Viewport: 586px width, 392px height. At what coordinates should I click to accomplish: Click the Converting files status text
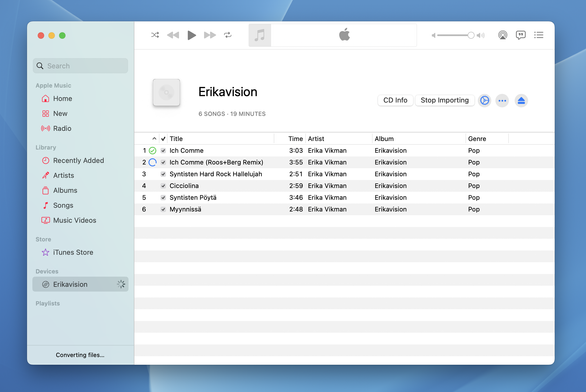click(80, 355)
